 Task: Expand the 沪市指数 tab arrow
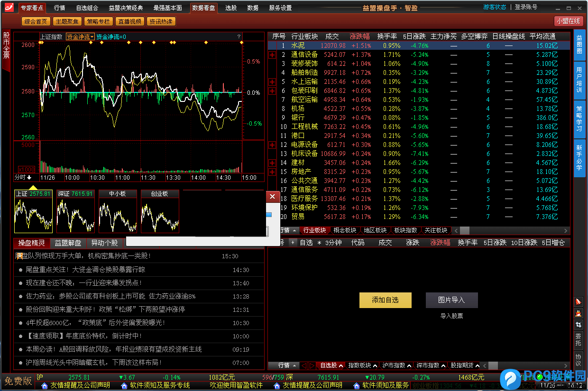409,365
